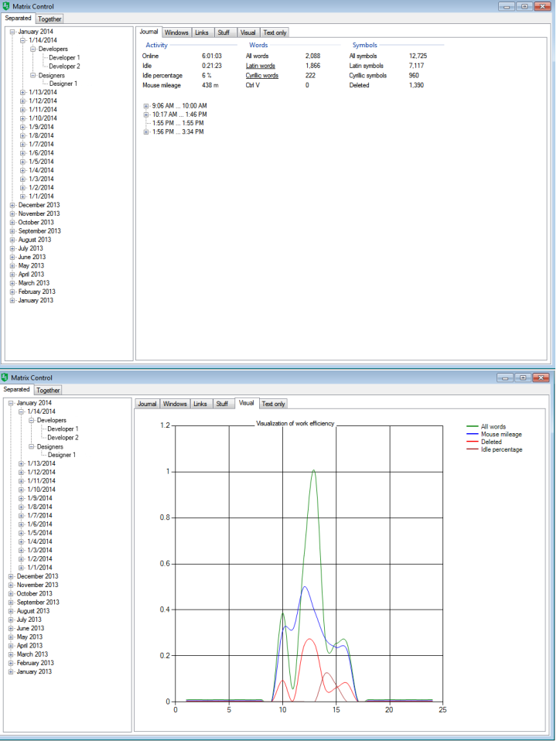Click the Latin words link
Screen dimensions: 560x741
click(x=261, y=66)
